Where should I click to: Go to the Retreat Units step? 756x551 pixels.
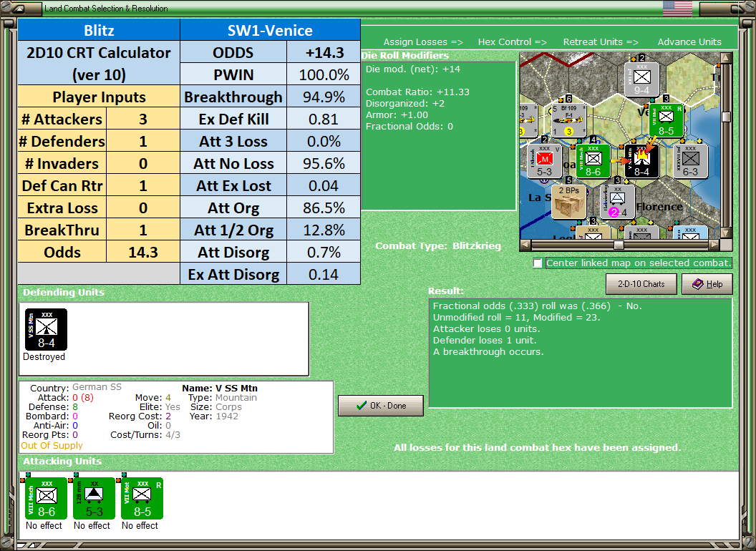600,42
